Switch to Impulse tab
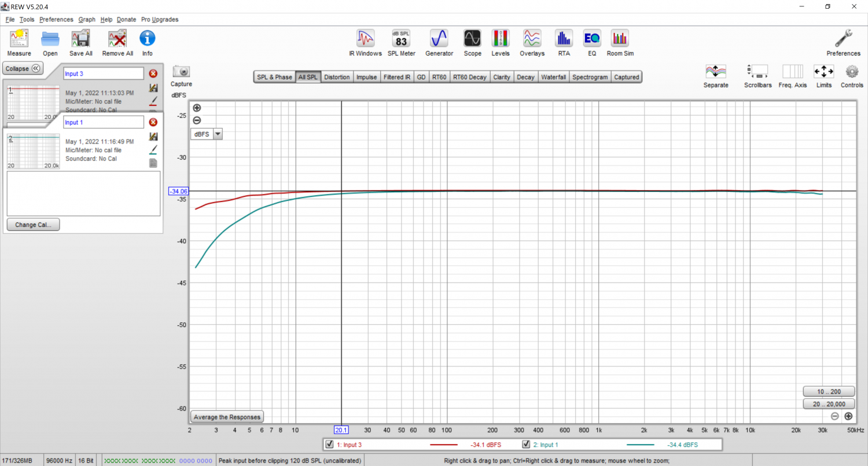Viewport: 868px width, 466px height. click(366, 77)
